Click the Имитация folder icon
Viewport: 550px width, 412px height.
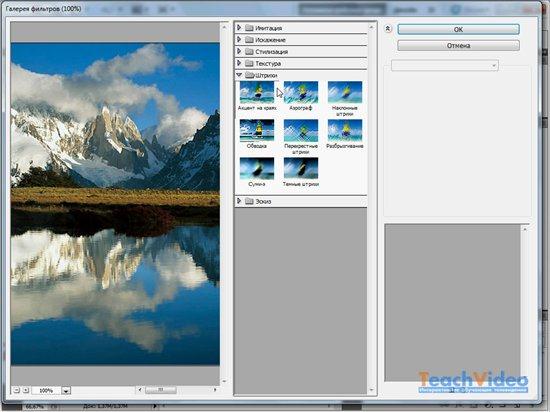point(249,28)
